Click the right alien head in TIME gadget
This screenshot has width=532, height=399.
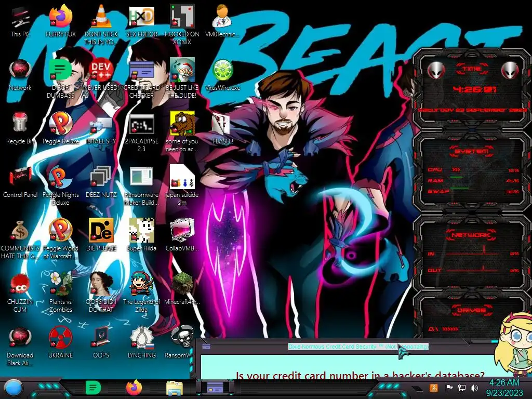[510, 71]
